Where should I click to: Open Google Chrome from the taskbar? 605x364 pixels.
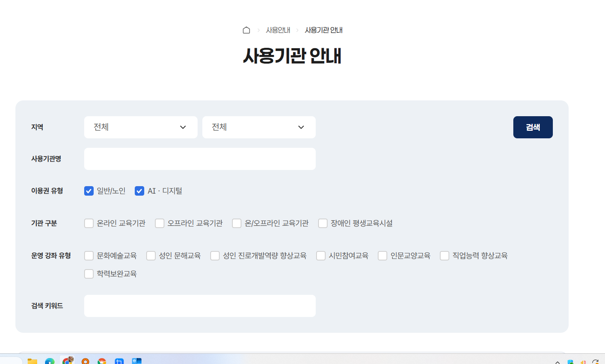[67, 361]
